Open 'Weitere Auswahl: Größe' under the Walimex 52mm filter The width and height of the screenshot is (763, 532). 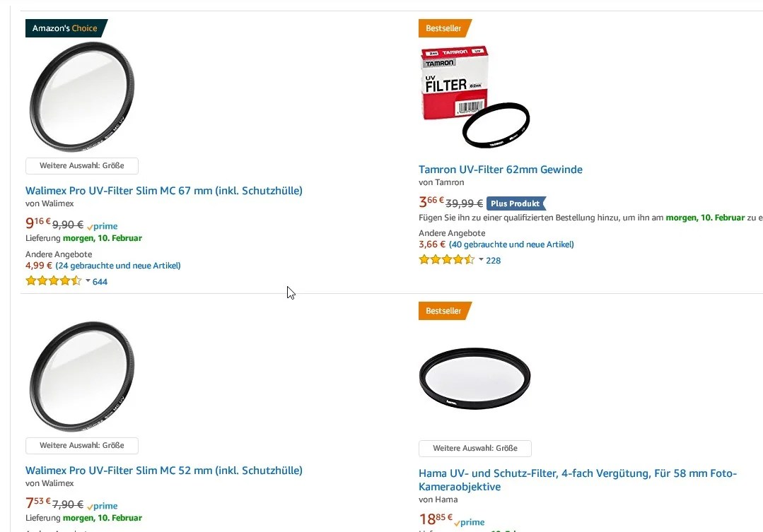click(x=81, y=446)
